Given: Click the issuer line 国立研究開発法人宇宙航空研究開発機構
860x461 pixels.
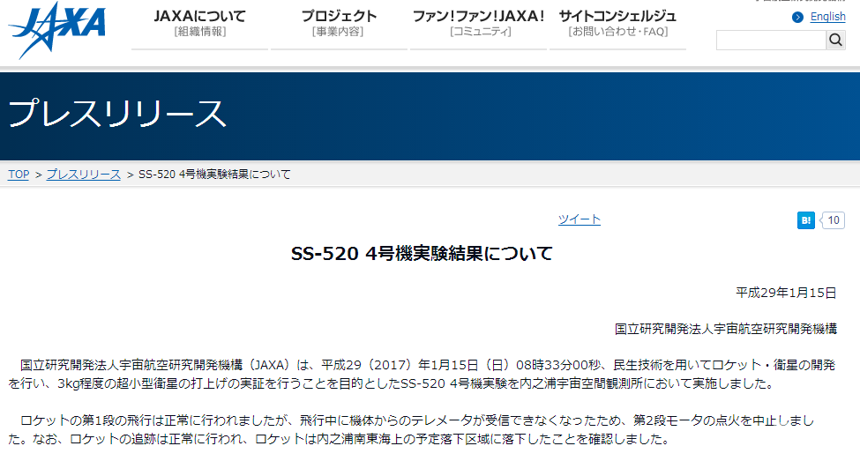Looking at the screenshot, I should [x=726, y=329].
